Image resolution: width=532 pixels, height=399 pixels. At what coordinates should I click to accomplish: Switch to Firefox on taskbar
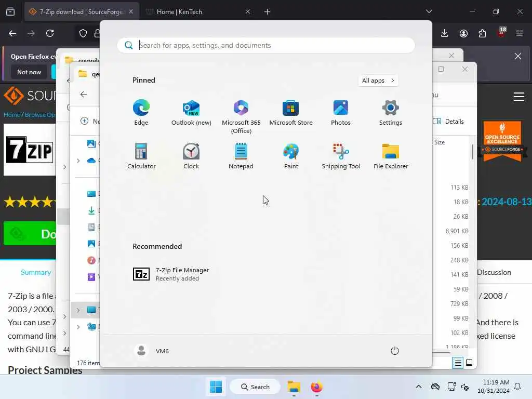(316, 387)
